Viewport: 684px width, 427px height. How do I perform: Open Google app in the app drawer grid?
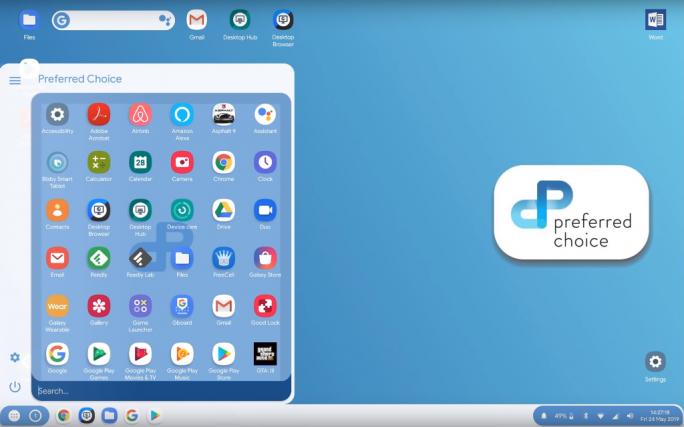[x=57, y=354]
